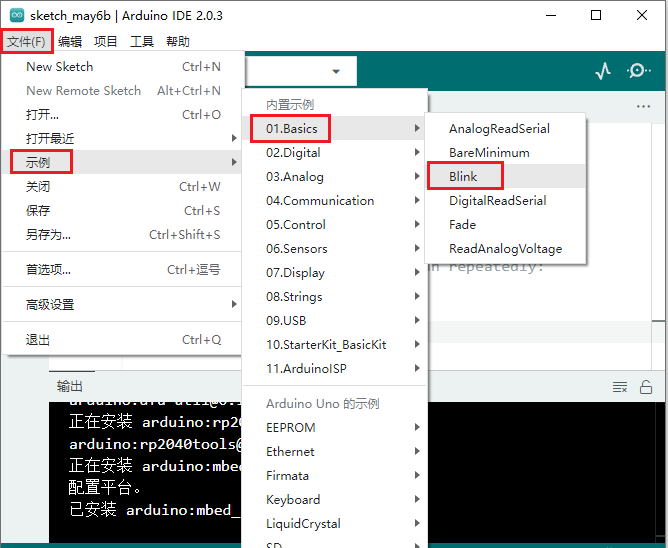Open the BareMinimum example
Image resolution: width=668 pixels, height=548 pixels.
click(x=506, y=153)
